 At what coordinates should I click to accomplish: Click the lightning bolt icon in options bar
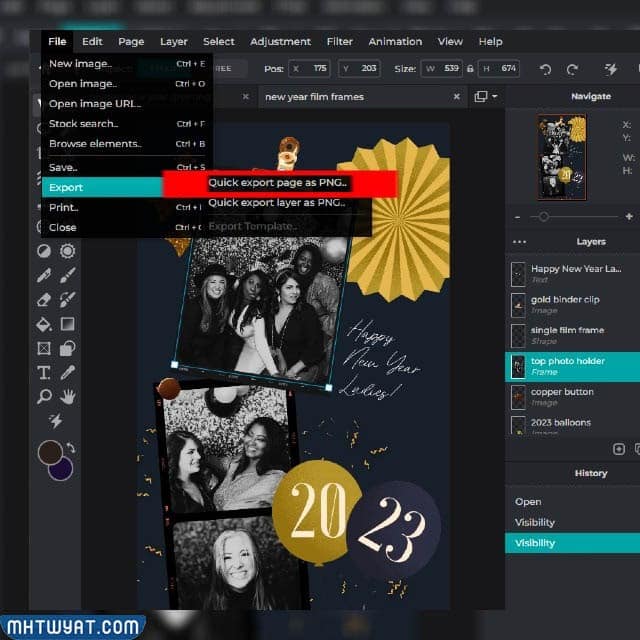click(x=611, y=69)
